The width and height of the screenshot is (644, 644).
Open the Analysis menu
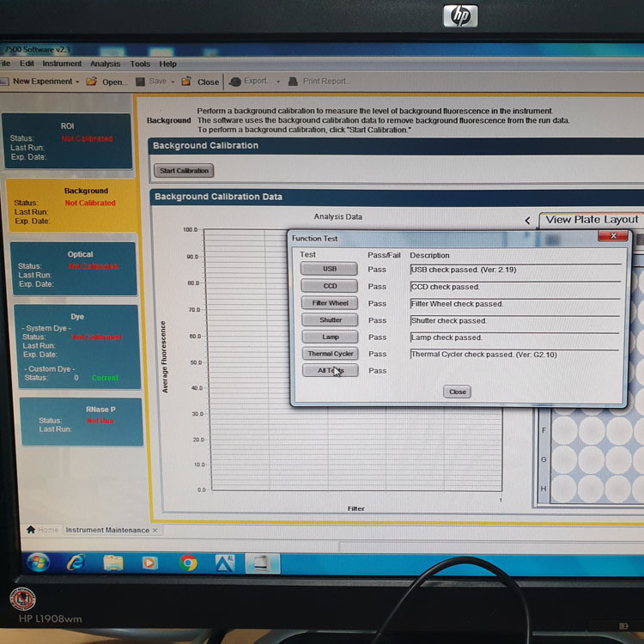pyautogui.click(x=105, y=64)
